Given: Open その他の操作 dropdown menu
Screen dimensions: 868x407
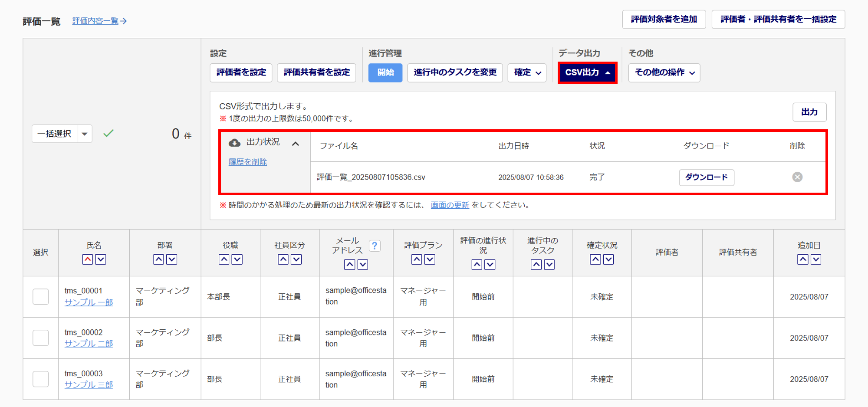Looking at the screenshot, I should click(x=664, y=73).
